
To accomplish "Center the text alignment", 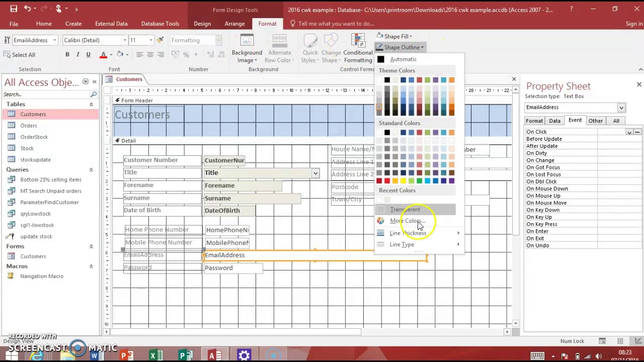I will 150,54.
